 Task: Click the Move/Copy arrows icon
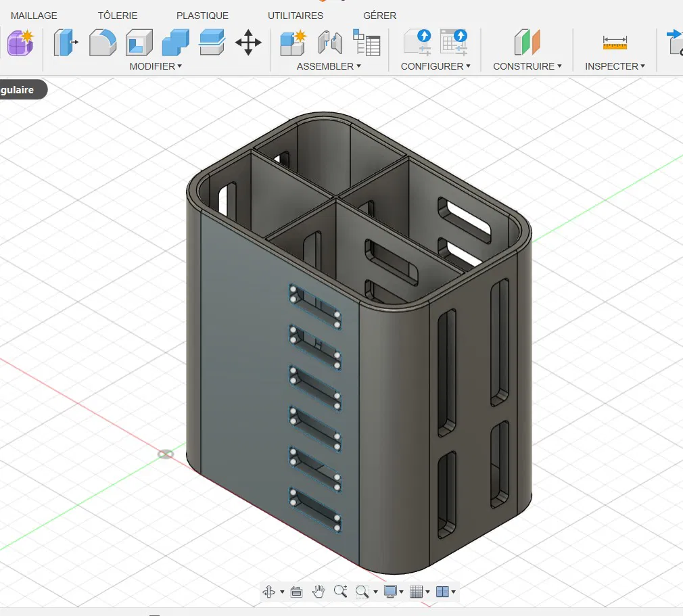click(x=248, y=42)
